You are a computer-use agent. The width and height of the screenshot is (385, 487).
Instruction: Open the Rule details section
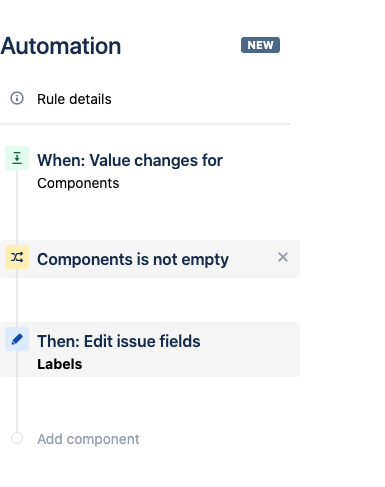74,99
